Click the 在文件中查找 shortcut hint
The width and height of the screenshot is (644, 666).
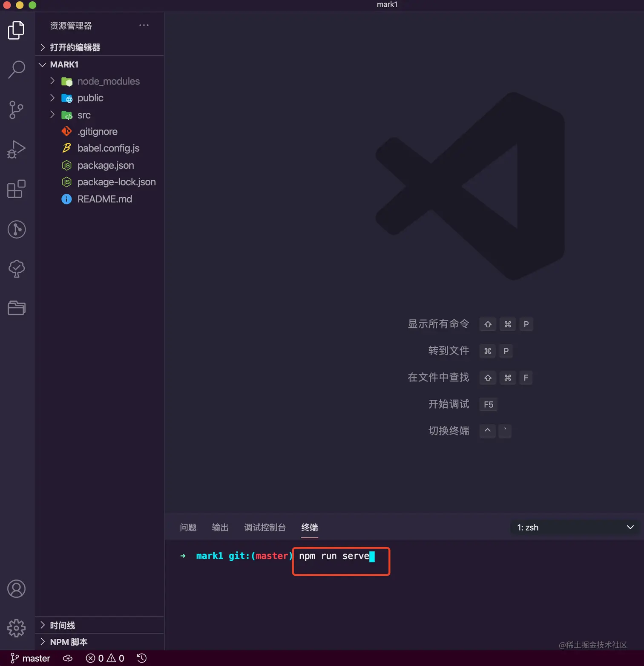click(x=439, y=378)
